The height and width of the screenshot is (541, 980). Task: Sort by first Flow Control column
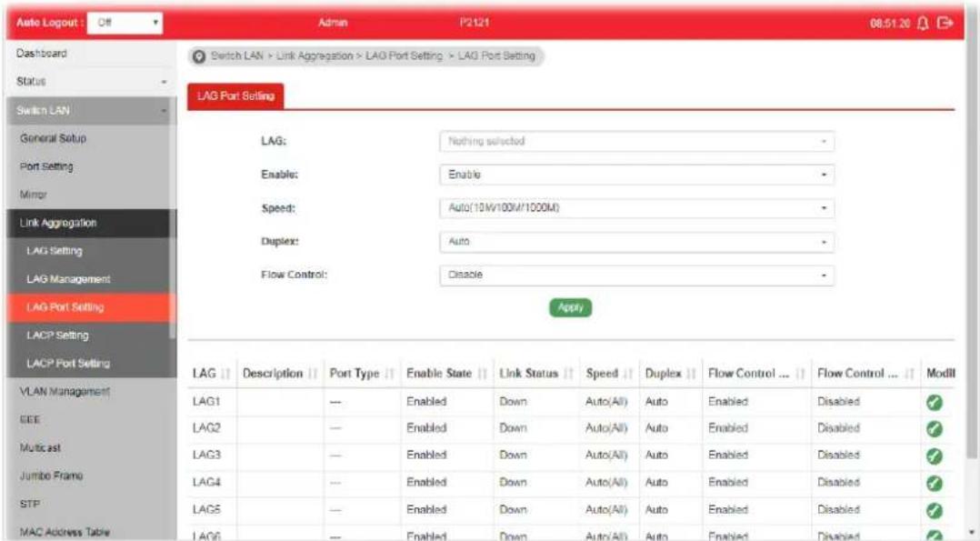pos(801,374)
